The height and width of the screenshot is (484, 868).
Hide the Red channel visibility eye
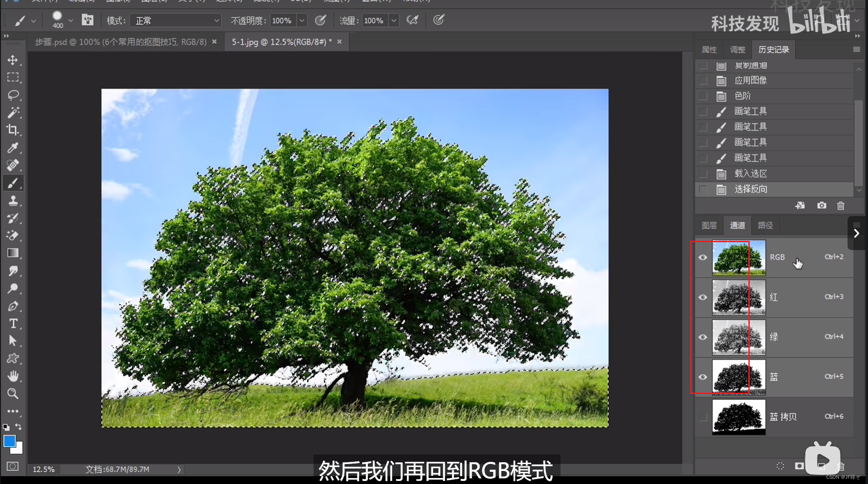pos(703,297)
